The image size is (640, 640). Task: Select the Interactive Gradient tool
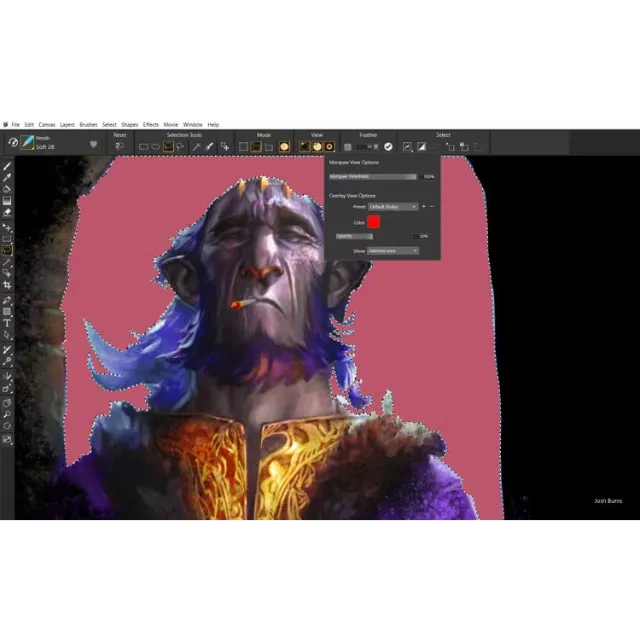click(x=7, y=200)
